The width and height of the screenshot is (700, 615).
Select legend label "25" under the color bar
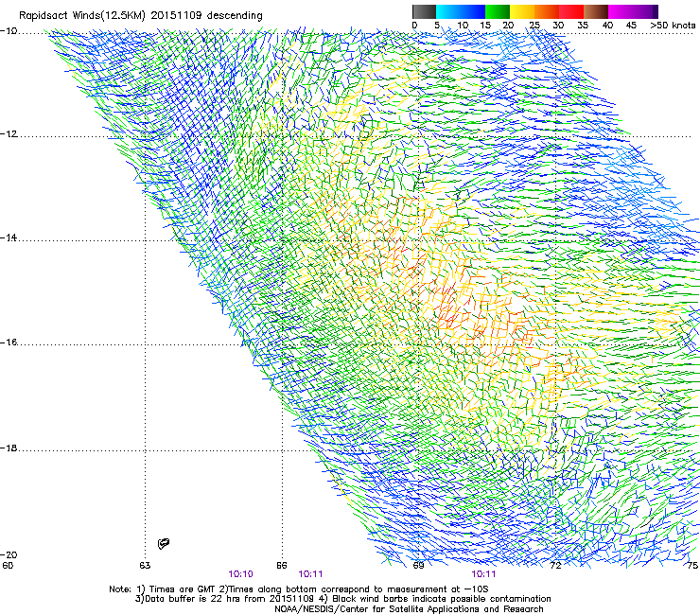[534, 25]
